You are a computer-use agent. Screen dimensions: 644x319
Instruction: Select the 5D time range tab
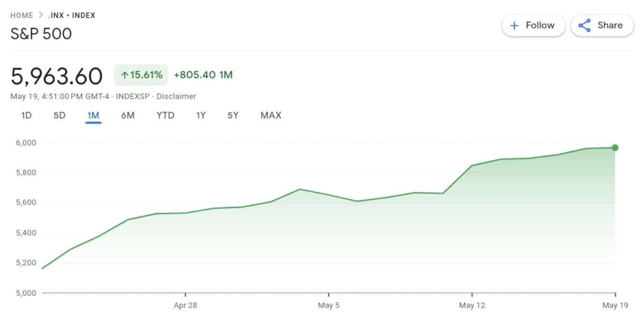tap(59, 115)
